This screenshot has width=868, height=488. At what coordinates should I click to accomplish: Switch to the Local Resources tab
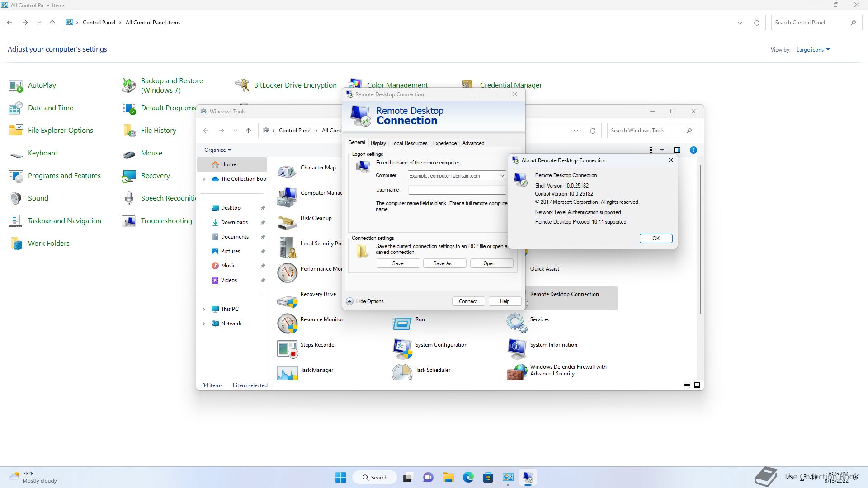point(409,143)
